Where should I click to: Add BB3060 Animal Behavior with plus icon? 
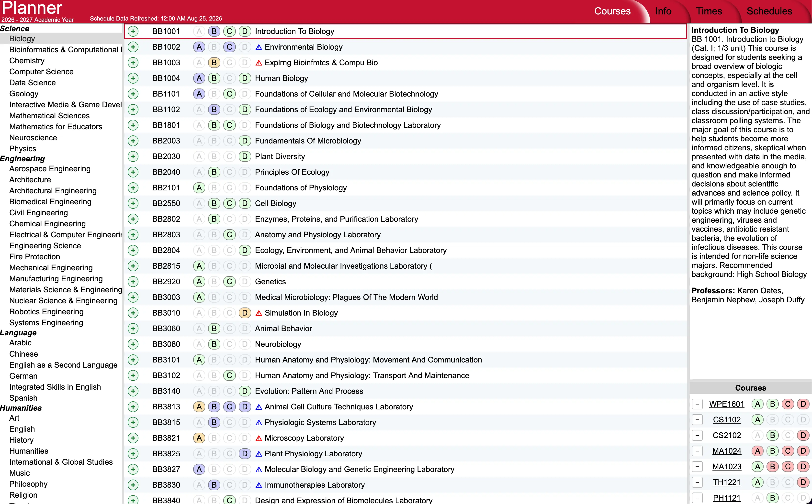click(133, 329)
